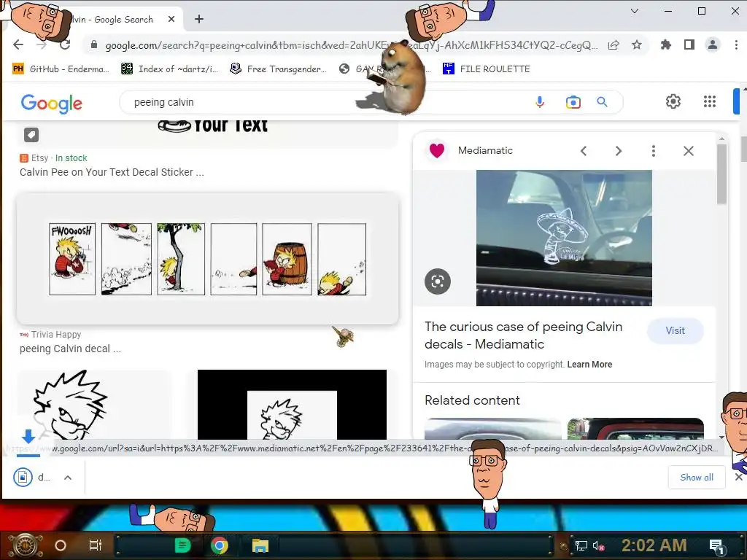
Task: Expand the download item chevron menu
Action: click(68, 477)
